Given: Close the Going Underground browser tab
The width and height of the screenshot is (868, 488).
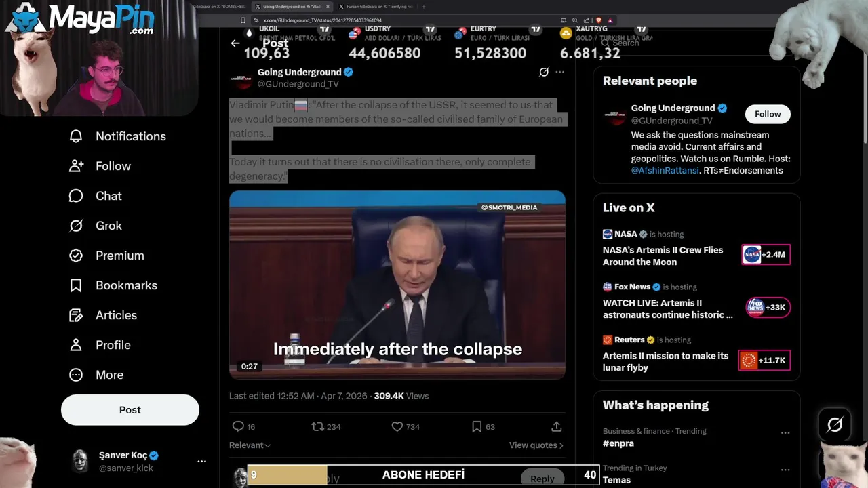Looking at the screenshot, I should click(328, 7).
